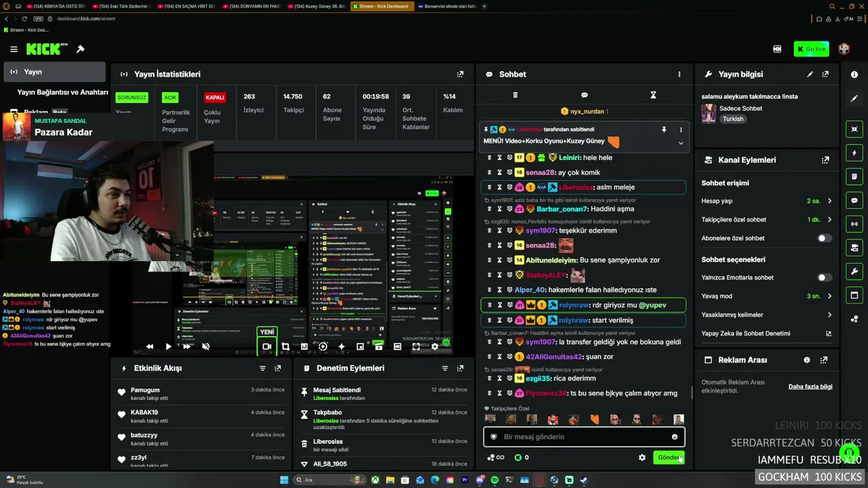Image resolution: width=868 pixels, height=488 pixels.
Task: Open options menu of the pinned message
Action: pyautogui.click(x=680, y=129)
